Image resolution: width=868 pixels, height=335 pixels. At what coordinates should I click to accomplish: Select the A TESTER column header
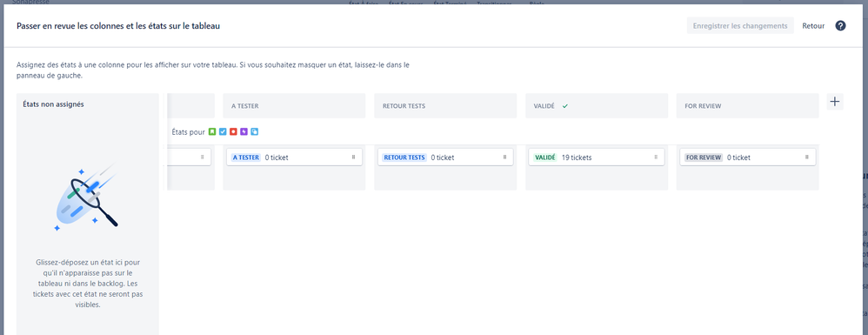coord(294,106)
